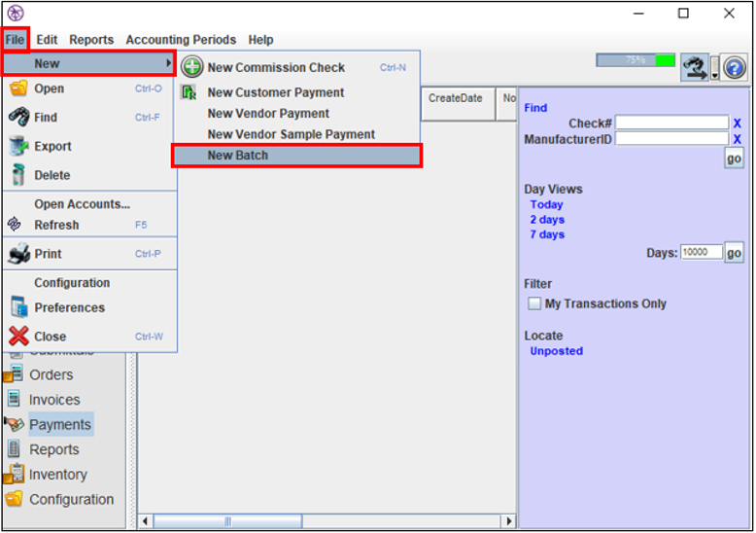Open the Help menu

click(x=260, y=40)
